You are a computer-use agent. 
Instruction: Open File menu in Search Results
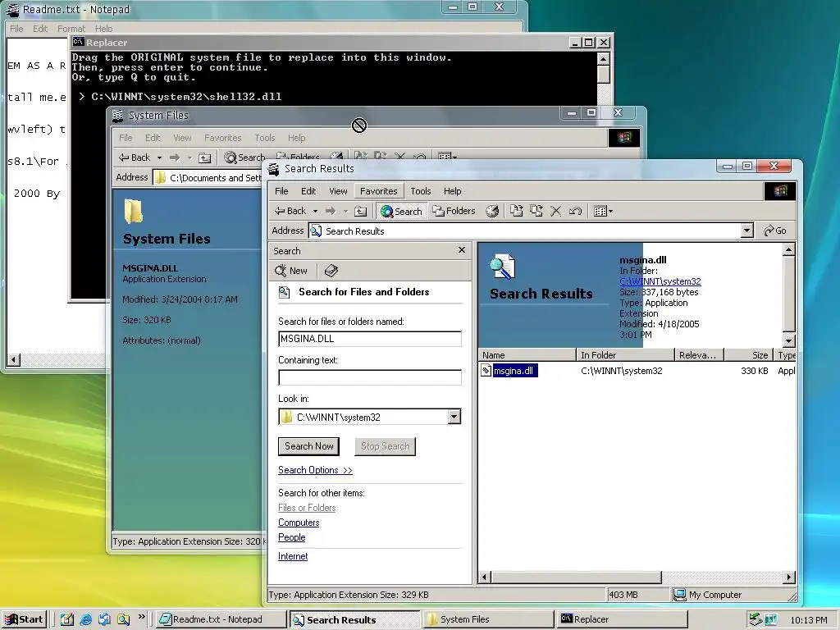tap(281, 191)
